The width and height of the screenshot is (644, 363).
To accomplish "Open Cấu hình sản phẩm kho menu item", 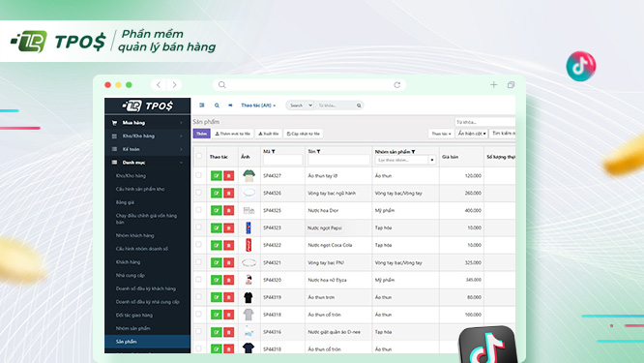I will click(140, 189).
